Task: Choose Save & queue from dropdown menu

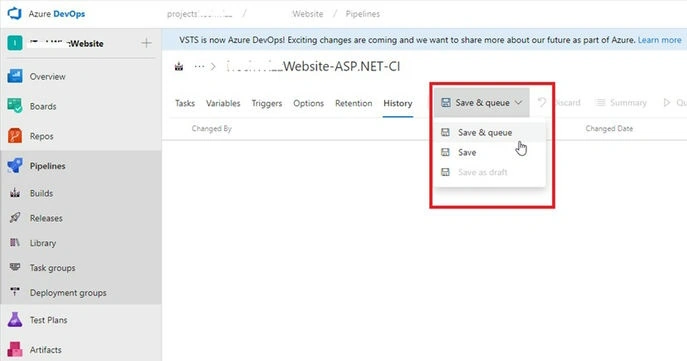Action: click(x=490, y=132)
